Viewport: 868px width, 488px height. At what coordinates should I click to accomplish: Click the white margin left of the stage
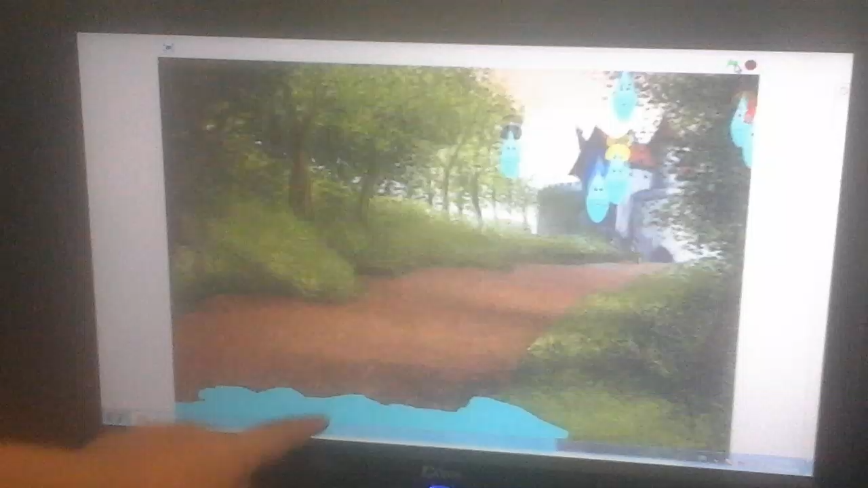(x=129, y=237)
